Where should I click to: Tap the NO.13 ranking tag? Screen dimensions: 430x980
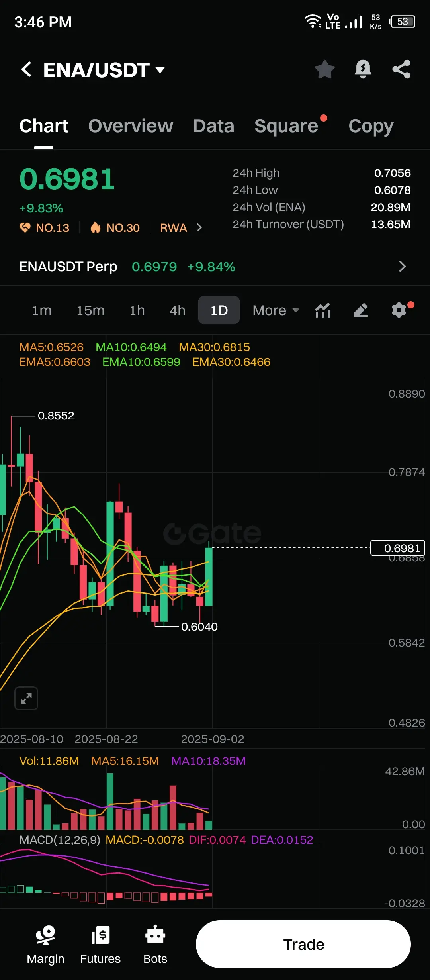tap(45, 228)
